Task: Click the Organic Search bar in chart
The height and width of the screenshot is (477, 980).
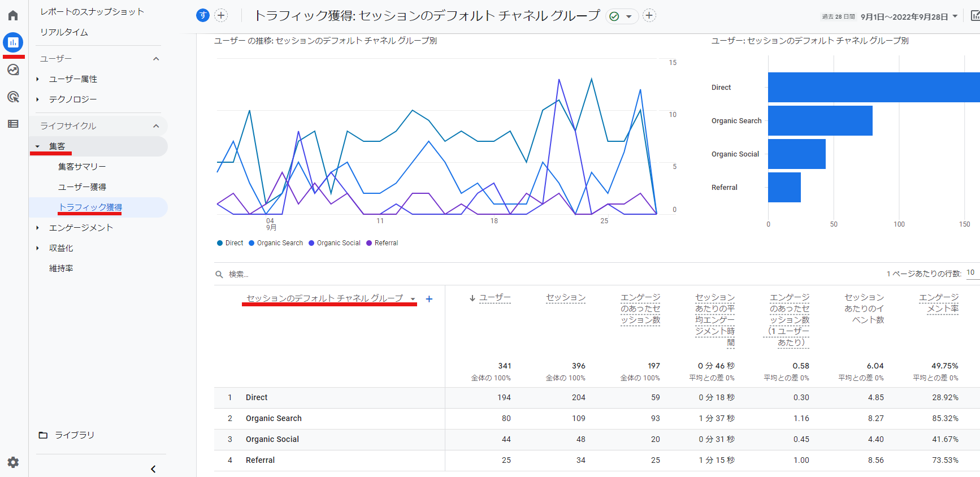Action: [819, 120]
